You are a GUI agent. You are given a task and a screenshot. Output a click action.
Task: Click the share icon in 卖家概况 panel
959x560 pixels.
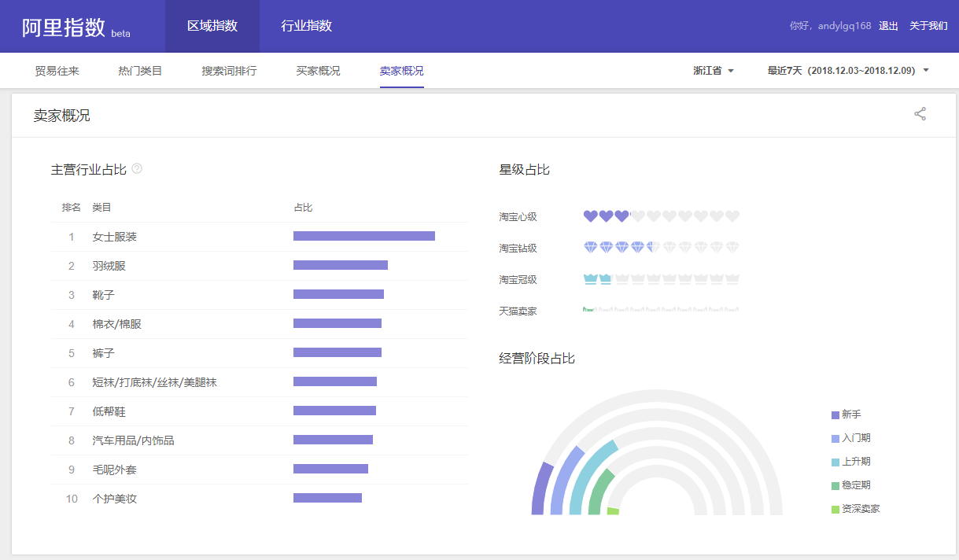coord(920,114)
